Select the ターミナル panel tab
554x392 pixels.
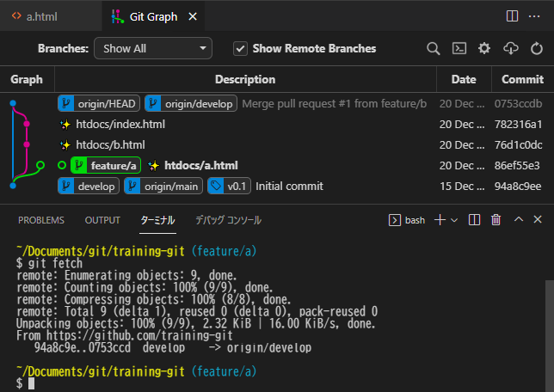pyautogui.click(x=157, y=220)
